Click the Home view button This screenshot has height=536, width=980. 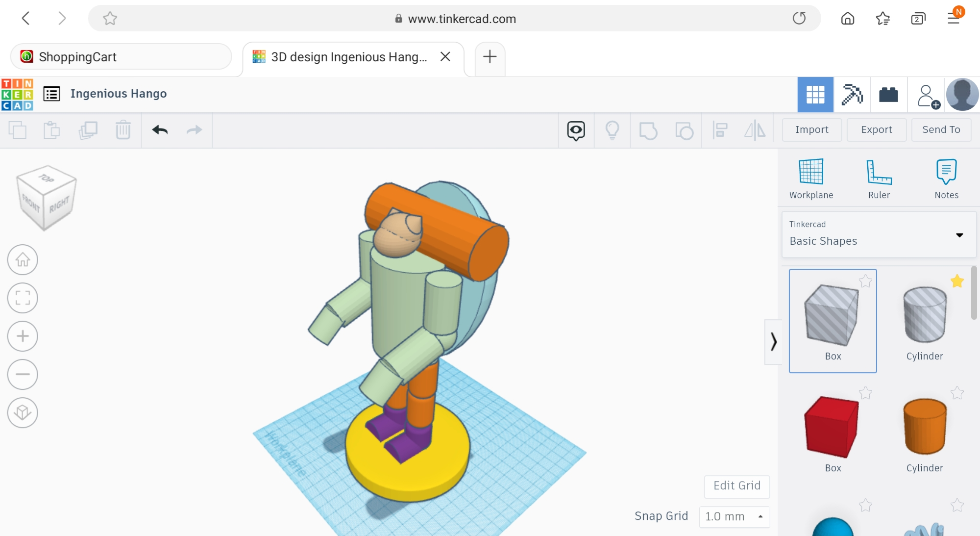tap(23, 259)
